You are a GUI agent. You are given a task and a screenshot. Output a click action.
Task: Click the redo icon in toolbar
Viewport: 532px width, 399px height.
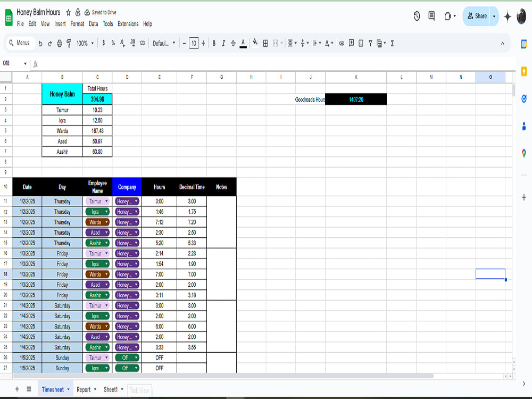coord(50,44)
